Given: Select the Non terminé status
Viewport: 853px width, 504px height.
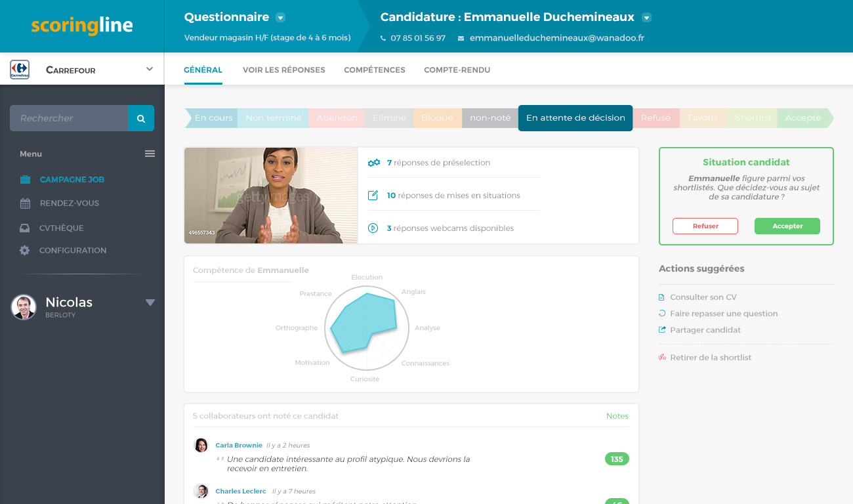Looking at the screenshot, I should (273, 118).
